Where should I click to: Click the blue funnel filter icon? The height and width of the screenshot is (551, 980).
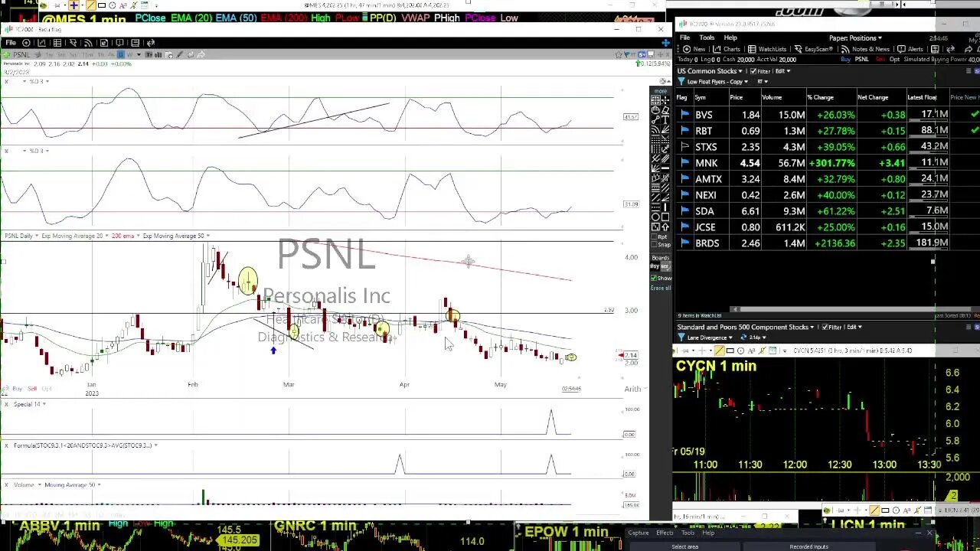click(x=681, y=81)
